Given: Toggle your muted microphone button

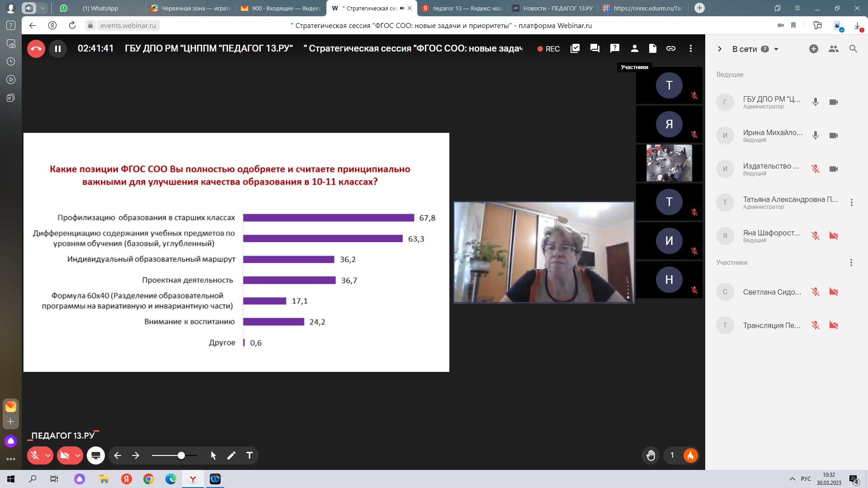Looking at the screenshot, I should (x=35, y=455).
